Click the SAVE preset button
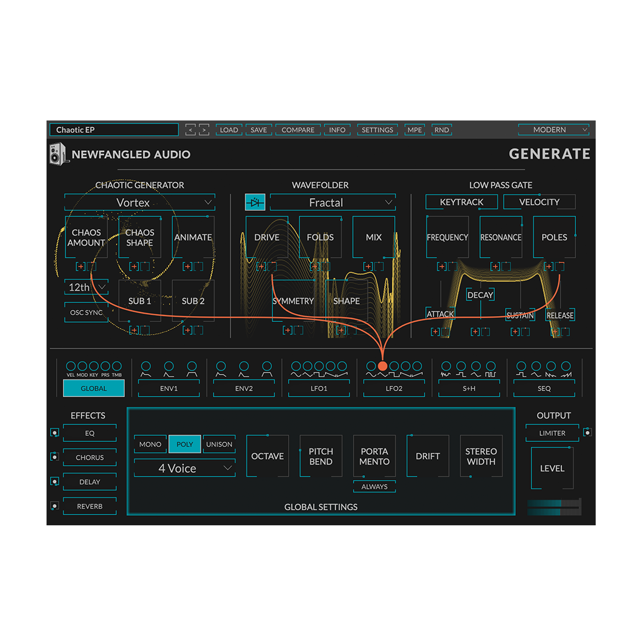644x644 pixels. pos(259,130)
